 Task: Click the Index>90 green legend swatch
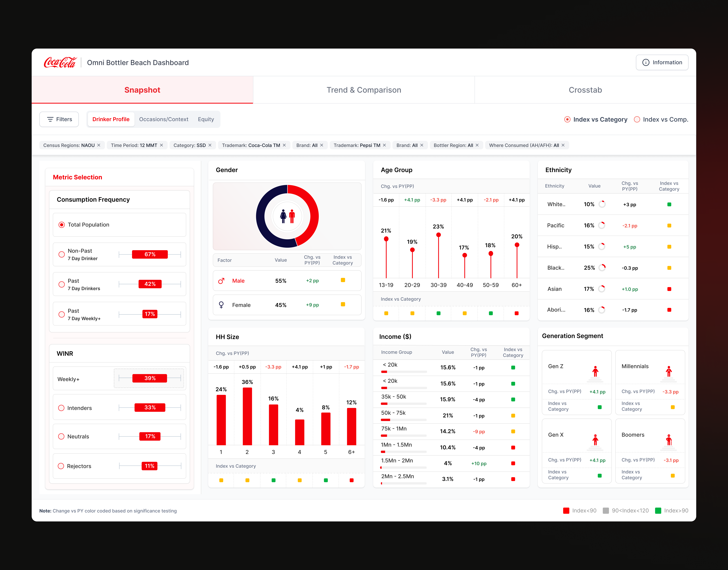658,511
